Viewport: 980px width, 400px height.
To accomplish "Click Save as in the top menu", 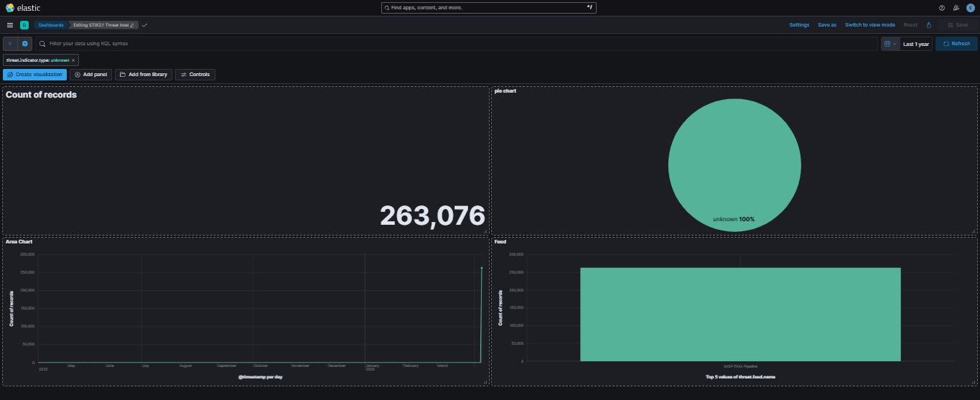I will (x=827, y=25).
